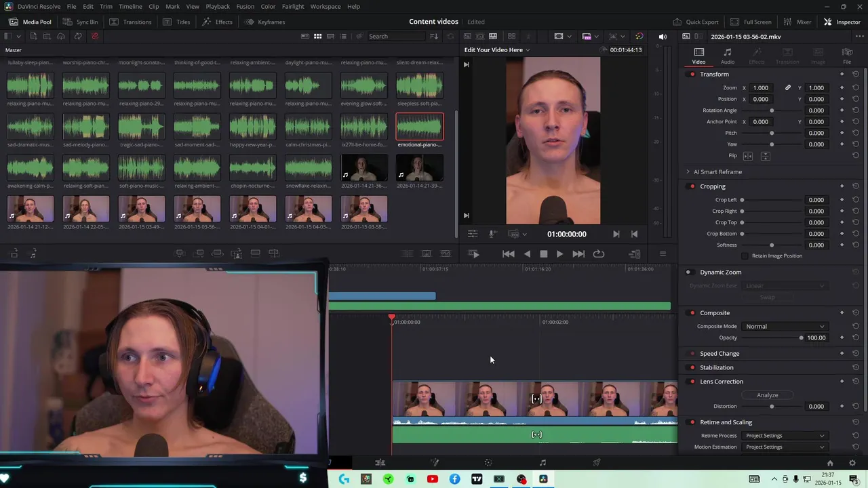Open the project Home icon at bottom right
Screen dimensions: 868x488
pyautogui.click(x=830, y=463)
